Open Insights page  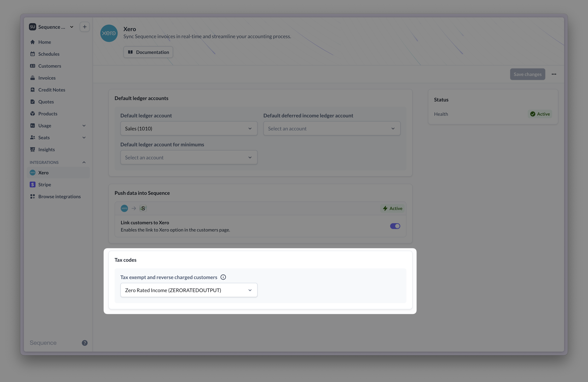pyautogui.click(x=58, y=150)
